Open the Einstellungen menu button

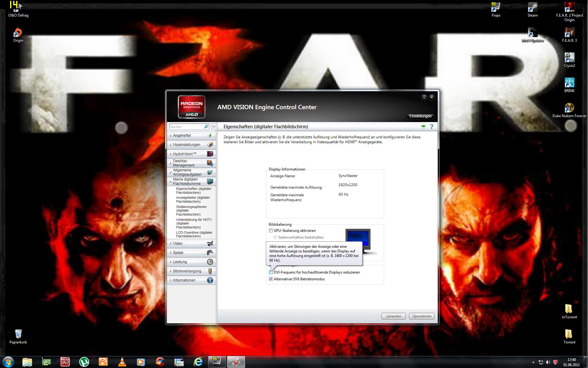pos(420,116)
